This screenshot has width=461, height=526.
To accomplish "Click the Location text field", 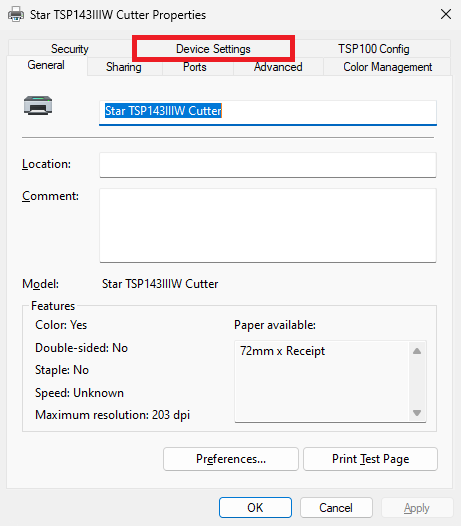I will coord(268,165).
